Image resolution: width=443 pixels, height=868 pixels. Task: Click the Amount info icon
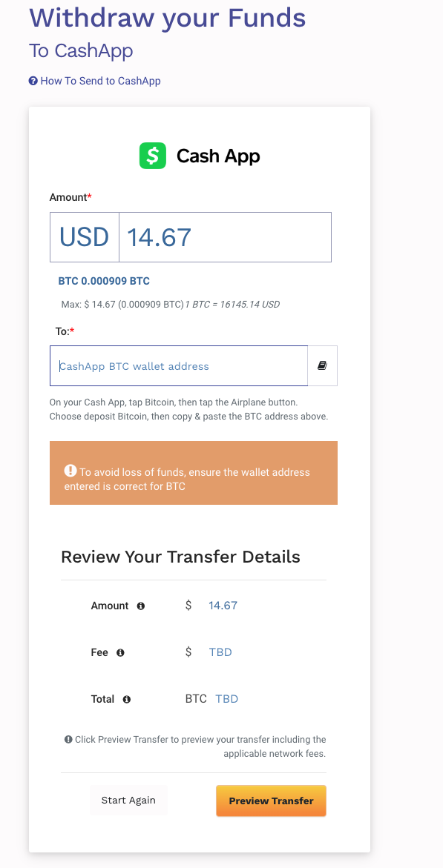[x=141, y=606]
